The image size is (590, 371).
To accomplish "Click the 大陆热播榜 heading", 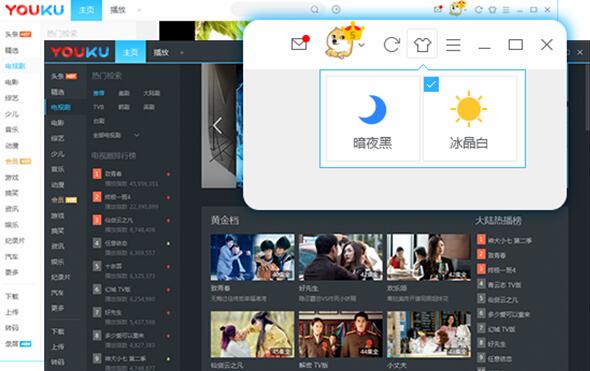I will (498, 220).
